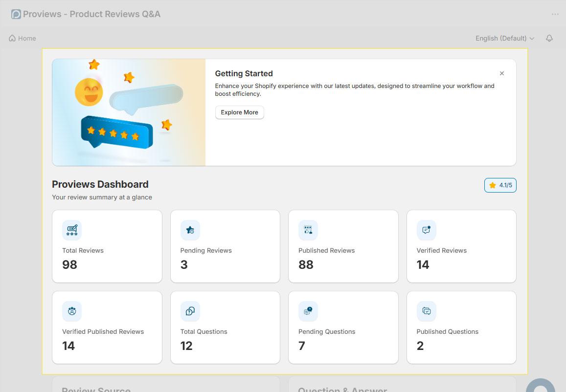Click the value 14 under Verified Reviews

pyautogui.click(x=423, y=265)
